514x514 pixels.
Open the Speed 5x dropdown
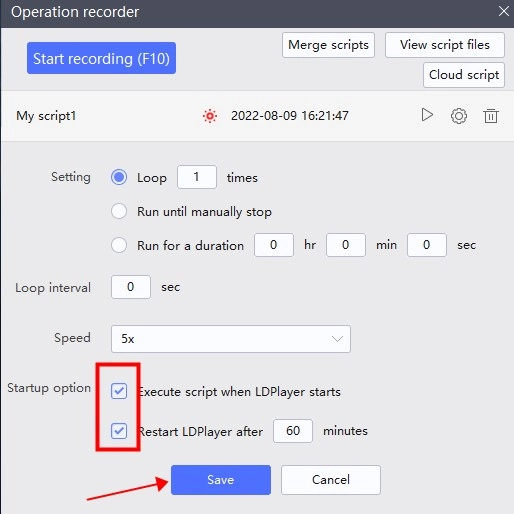click(231, 339)
